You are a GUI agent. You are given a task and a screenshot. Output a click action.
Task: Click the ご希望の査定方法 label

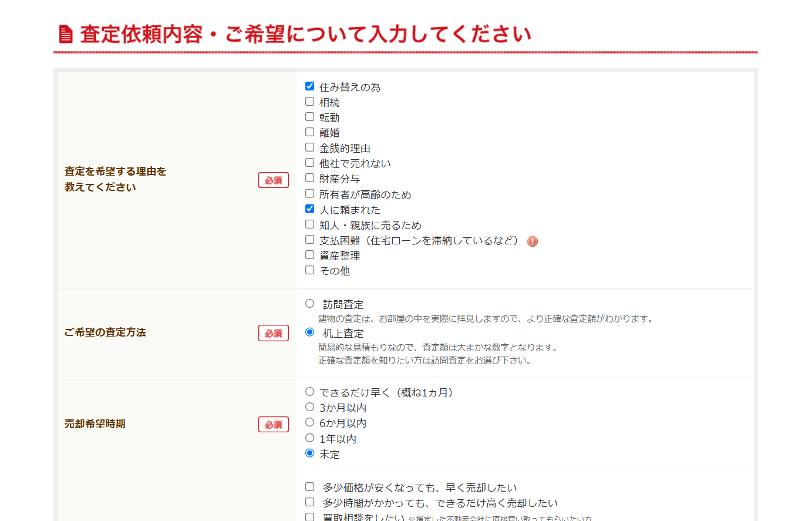pos(105,332)
